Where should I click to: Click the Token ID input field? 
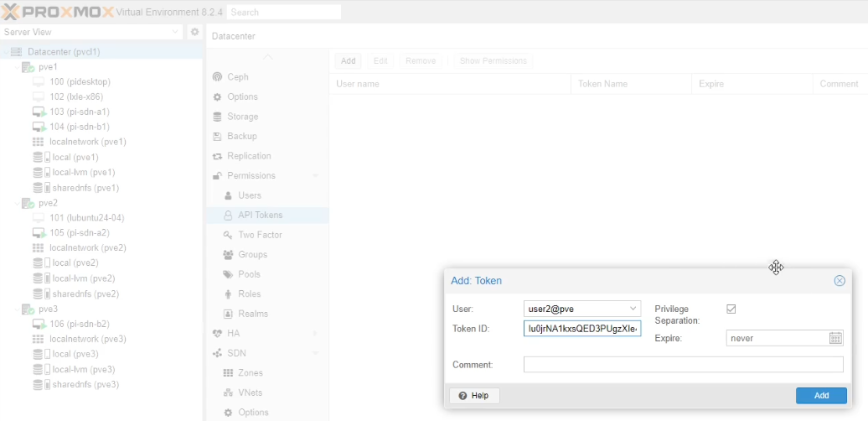tap(582, 329)
